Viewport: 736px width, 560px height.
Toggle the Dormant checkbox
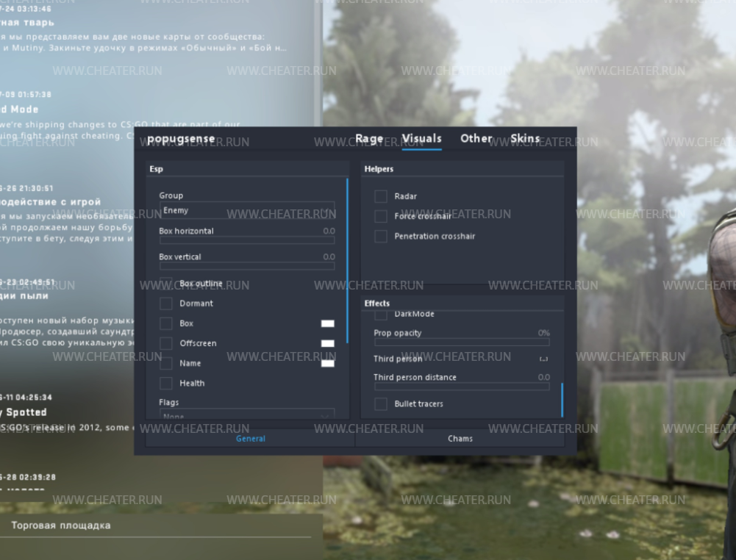click(x=165, y=303)
